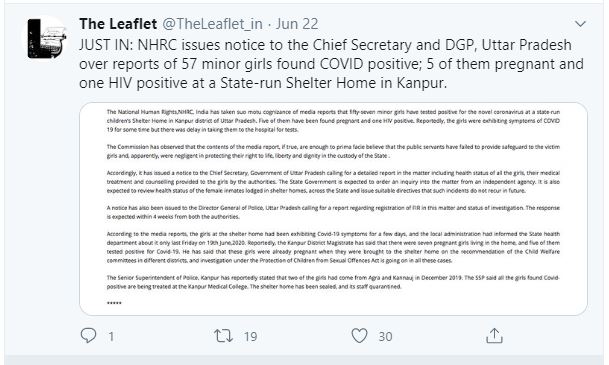Open The Leaflet display name link
The image size is (609, 365).
click(x=118, y=24)
